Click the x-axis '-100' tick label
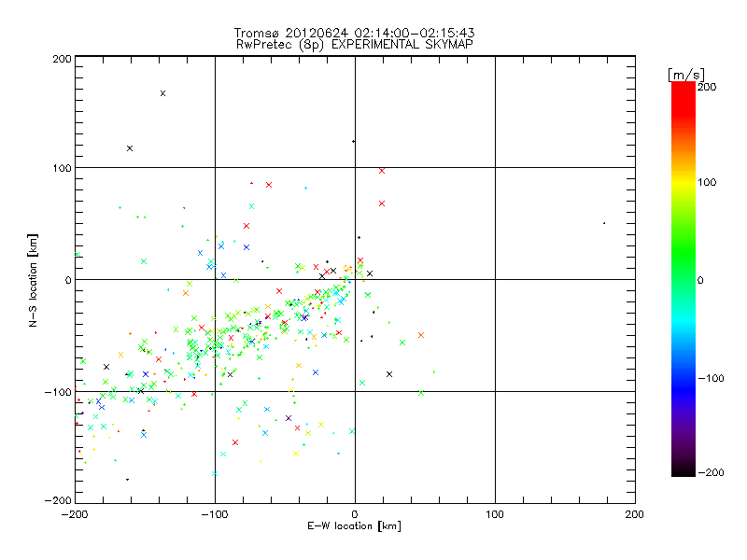Image resolution: width=747 pixels, height=560 pixels. (x=215, y=514)
